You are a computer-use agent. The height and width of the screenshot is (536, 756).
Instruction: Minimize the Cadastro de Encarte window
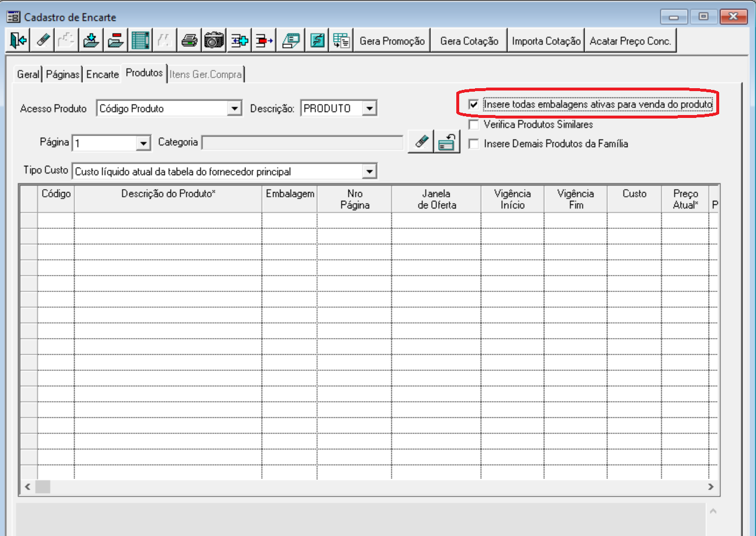(x=675, y=17)
